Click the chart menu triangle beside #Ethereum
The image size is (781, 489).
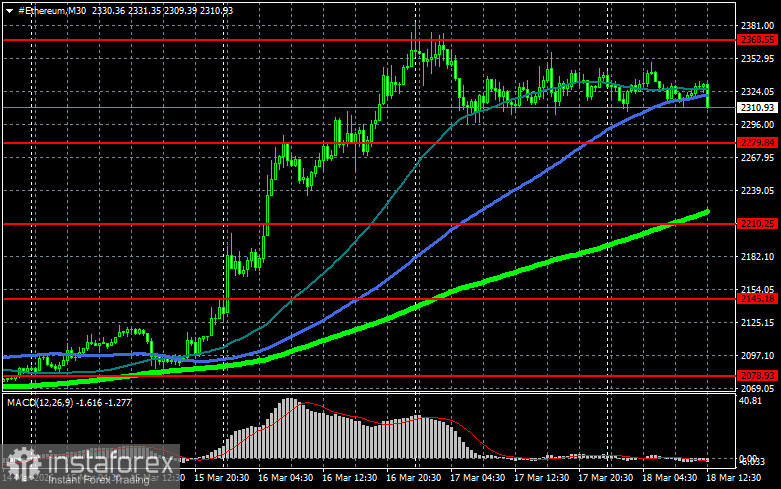pos(9,10)
